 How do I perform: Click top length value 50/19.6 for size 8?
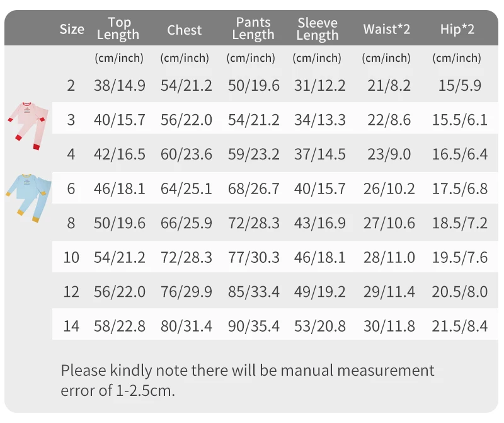point(120,223)
